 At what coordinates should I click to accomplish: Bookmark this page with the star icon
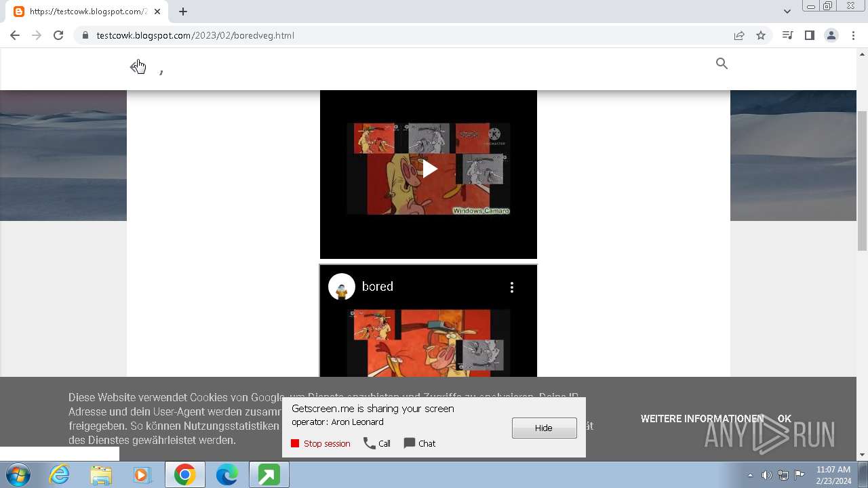pyautogui.click(x=761, y=35)
